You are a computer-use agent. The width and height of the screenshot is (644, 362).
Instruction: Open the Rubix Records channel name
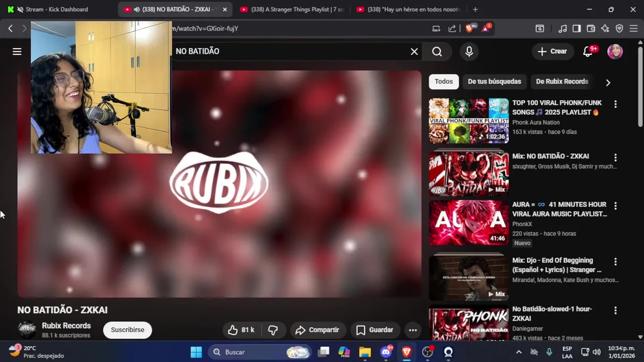66,326
